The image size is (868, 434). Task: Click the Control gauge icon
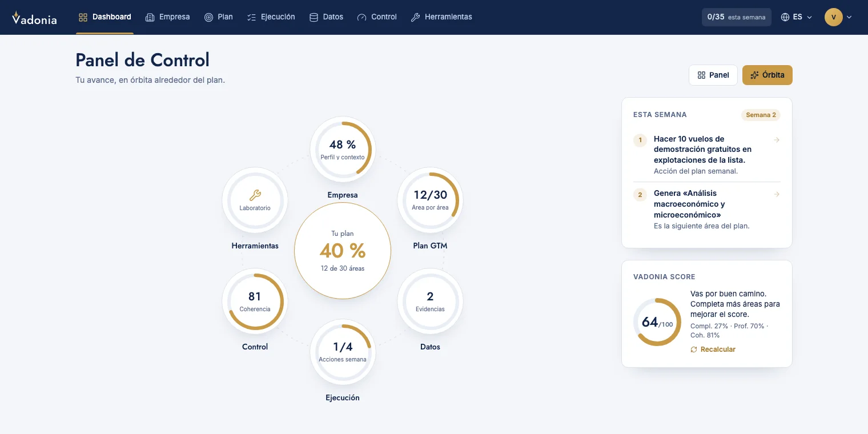(x=361, y=17)
